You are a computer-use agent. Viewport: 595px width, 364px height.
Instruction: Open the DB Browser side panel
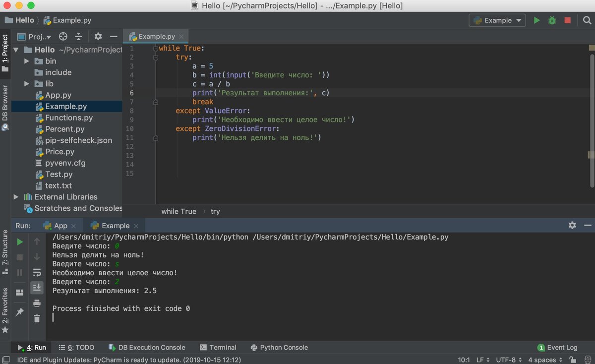pyautogui.click(x=5, y=107)
